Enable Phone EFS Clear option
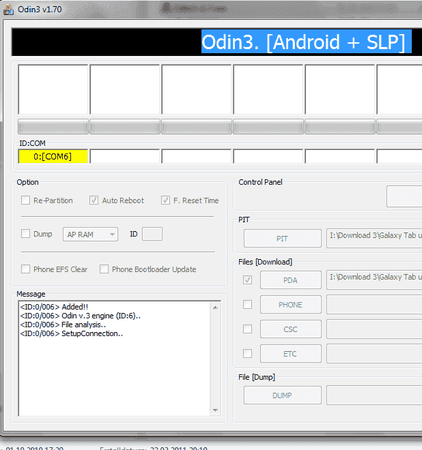 25,269
